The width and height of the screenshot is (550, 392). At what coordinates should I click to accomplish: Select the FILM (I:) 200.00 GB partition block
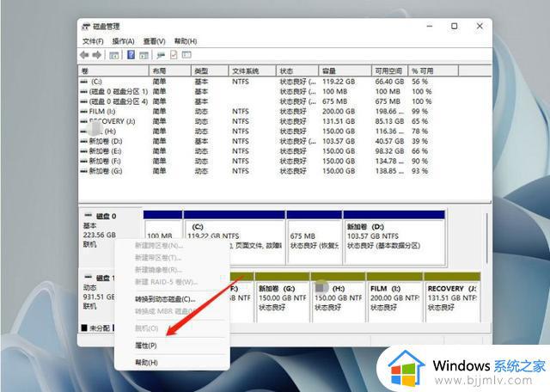[394, 297]
